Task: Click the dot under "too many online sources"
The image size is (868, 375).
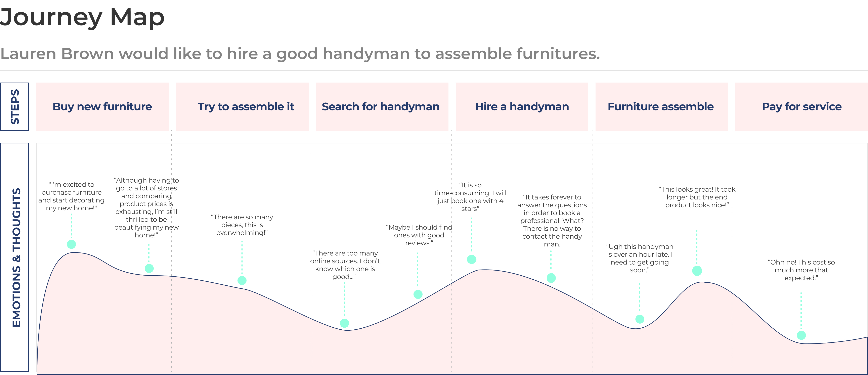Action: tap(344, 323)
